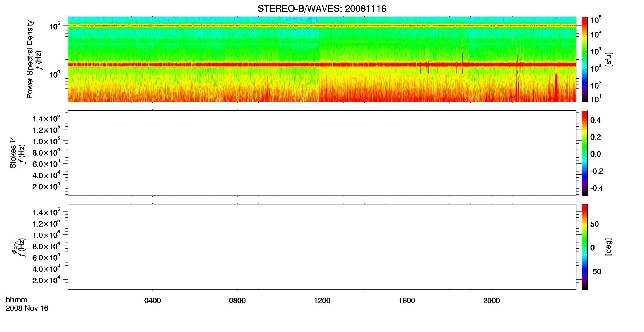
Task: Select the Power Spectral Density colorbar
Action: point(584,59)
